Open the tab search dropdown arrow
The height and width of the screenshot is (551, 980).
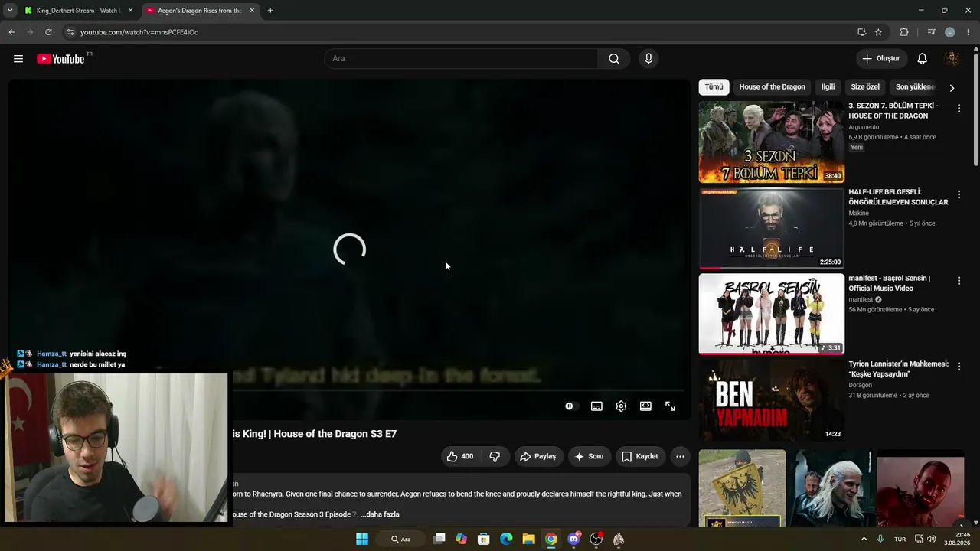[10, 11]
